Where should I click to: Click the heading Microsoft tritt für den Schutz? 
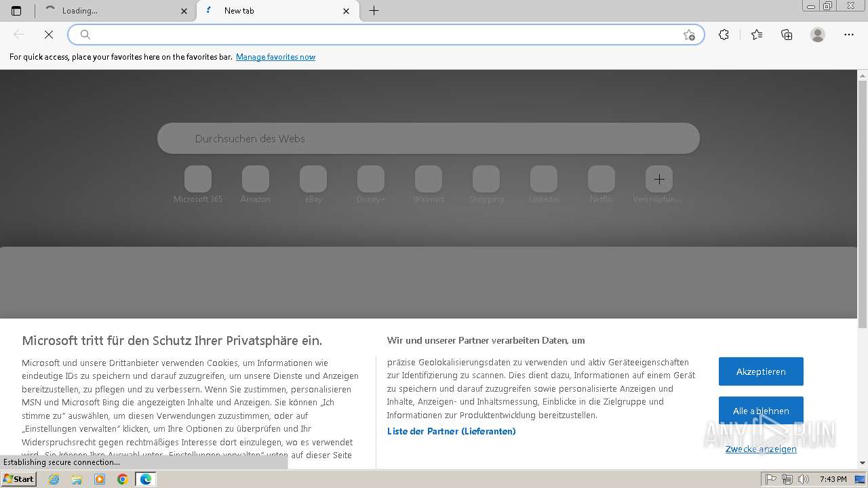tap(172, 340)
